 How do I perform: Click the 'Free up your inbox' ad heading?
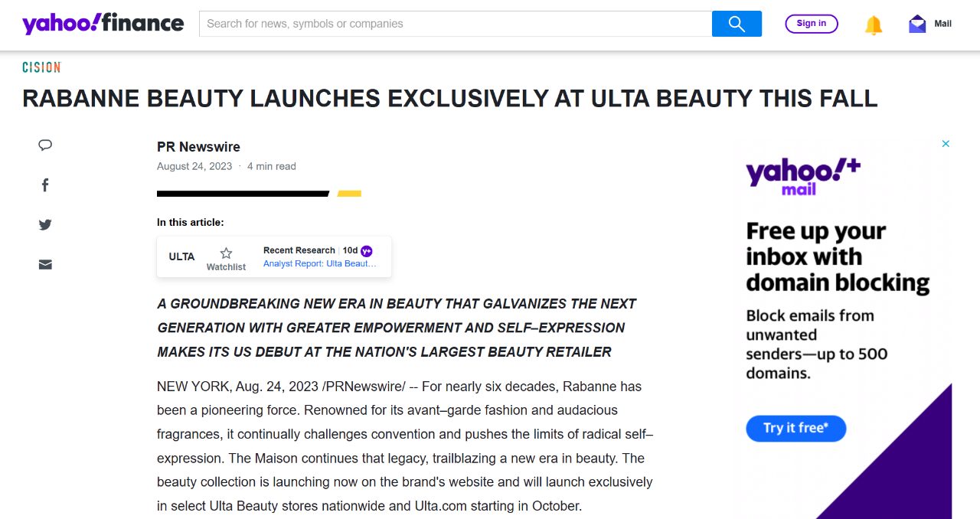coord(838,257)
